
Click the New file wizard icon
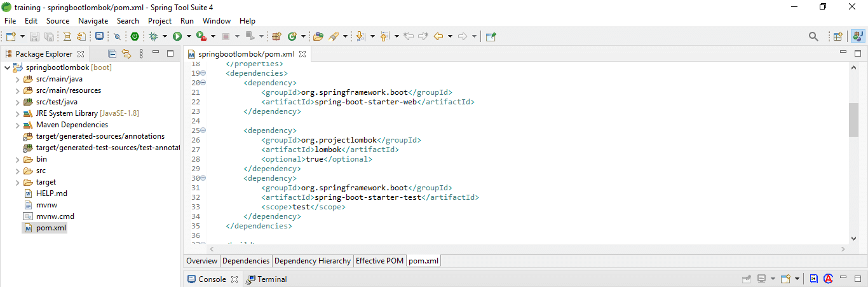tap(10, 36)
